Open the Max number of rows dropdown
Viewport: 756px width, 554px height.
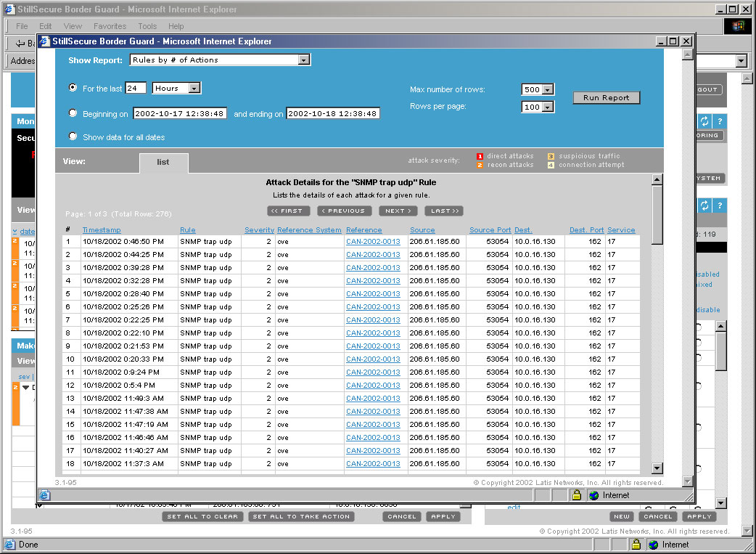click(548, 90)
